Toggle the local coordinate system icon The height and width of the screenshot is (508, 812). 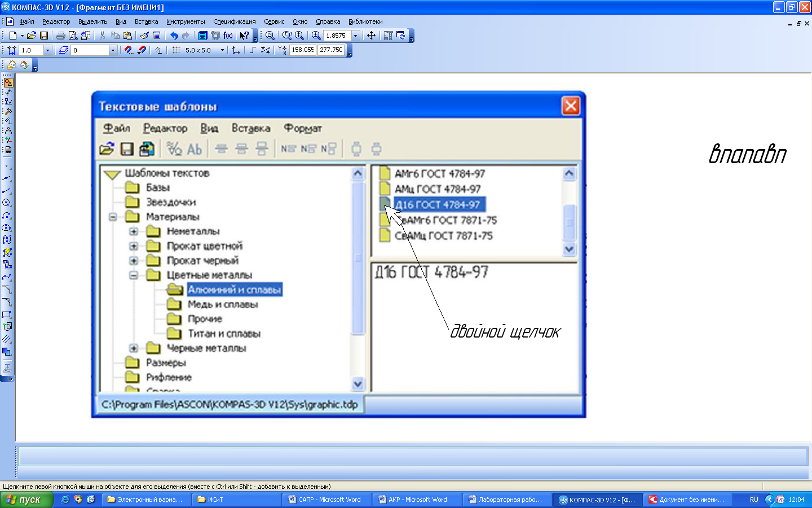point(236,50)
